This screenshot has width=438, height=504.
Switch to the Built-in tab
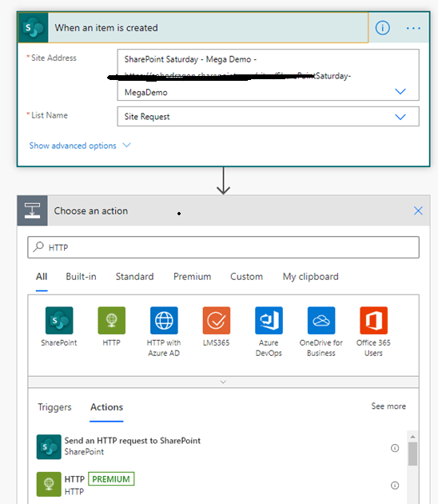point(81,277)
